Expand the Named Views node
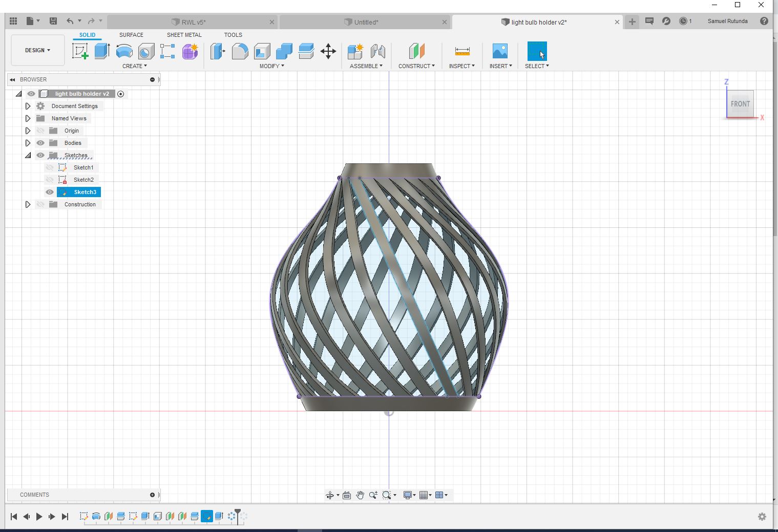The height and width of the screenshot is (532, 778). tap(28, 118)
